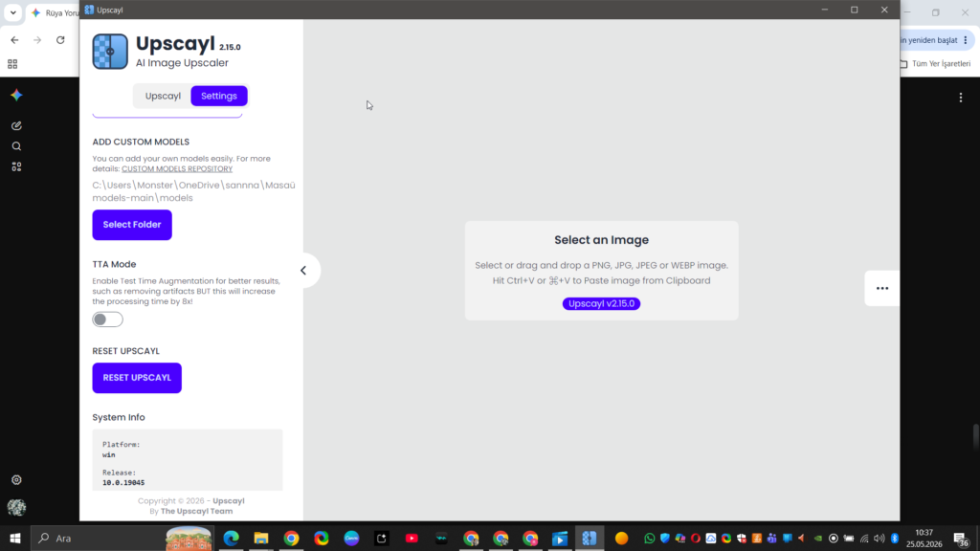This screenshot has width=980, height=551.
Task: Click the profile avatar in browser sidebar
Action: [17, 507]
